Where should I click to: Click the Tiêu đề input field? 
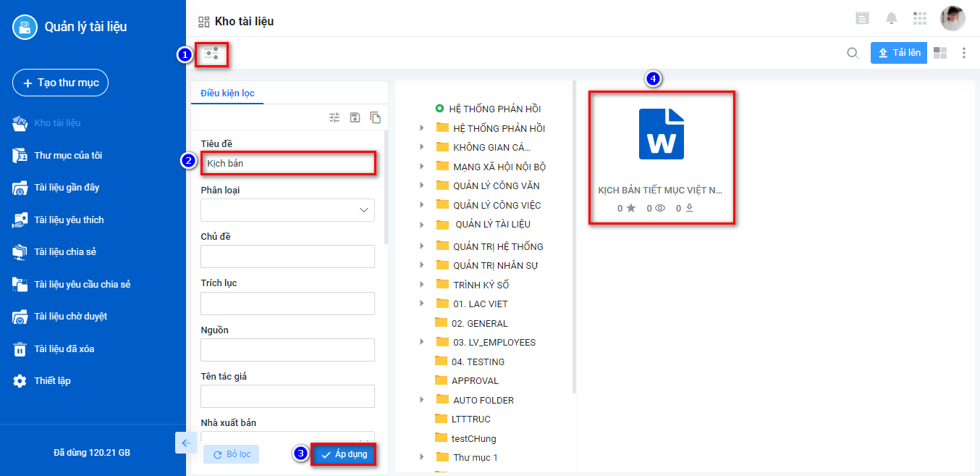click(x=288, y=163)
